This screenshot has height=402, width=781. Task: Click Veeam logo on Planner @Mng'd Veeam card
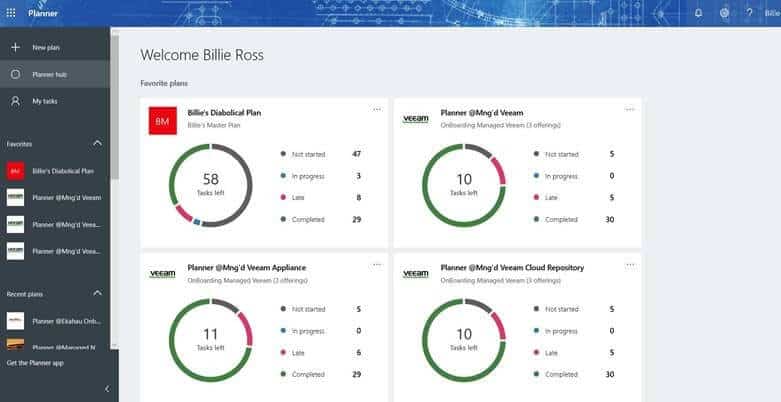point(415,119)
